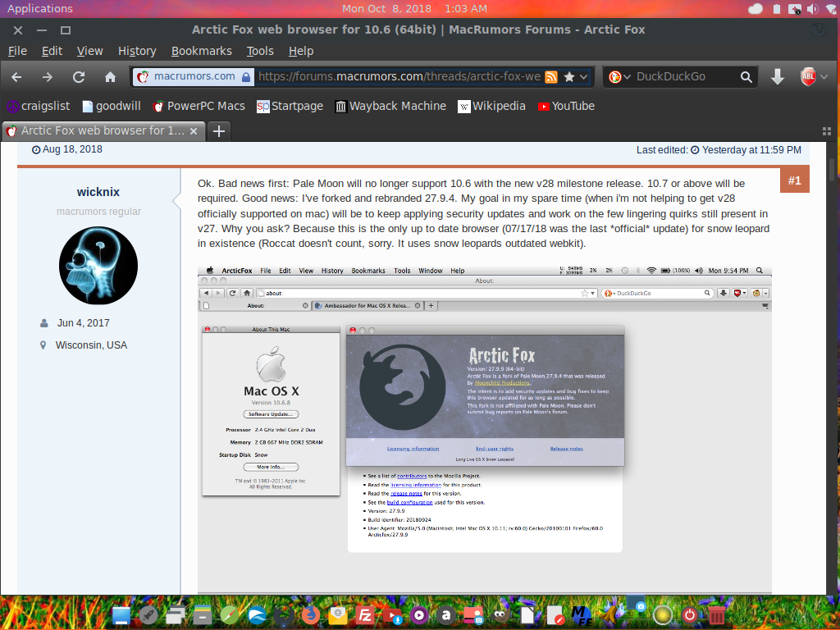The image size is (840, 630).
Task: Launch Firefox from the dock
Action: [311, 615]
